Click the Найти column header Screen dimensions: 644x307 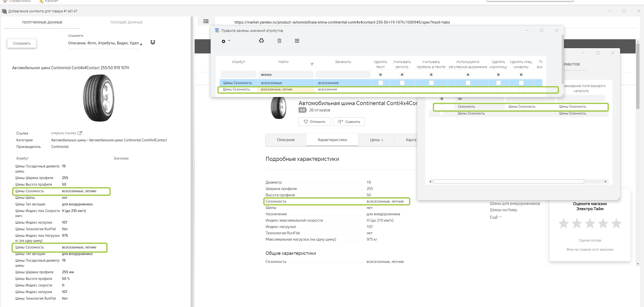283,62
